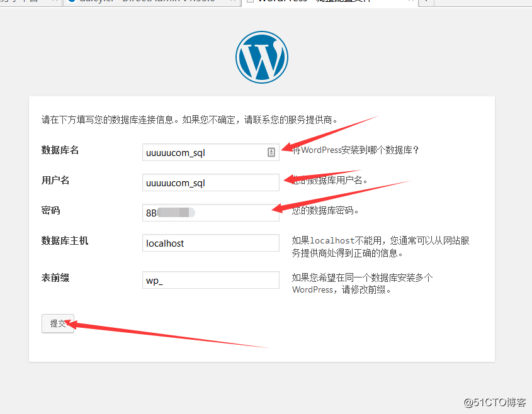Viewport: 532px width, 414px height.
Task: Click the table prefix field with wp_
Action: tap(211, 280)
